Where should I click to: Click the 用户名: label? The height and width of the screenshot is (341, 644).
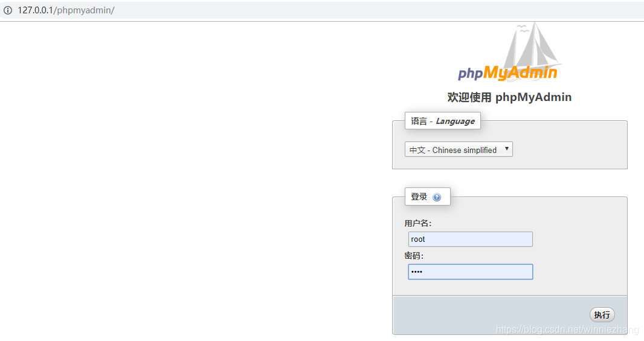417,223
